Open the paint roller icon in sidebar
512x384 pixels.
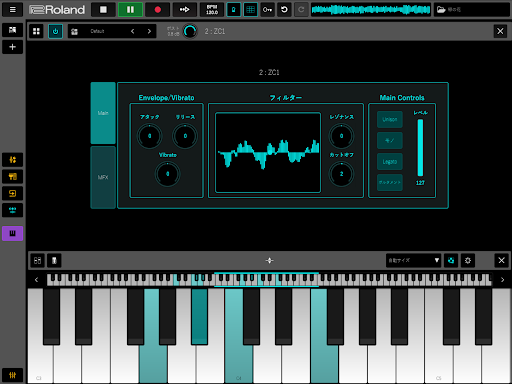[x=12, y=176]
